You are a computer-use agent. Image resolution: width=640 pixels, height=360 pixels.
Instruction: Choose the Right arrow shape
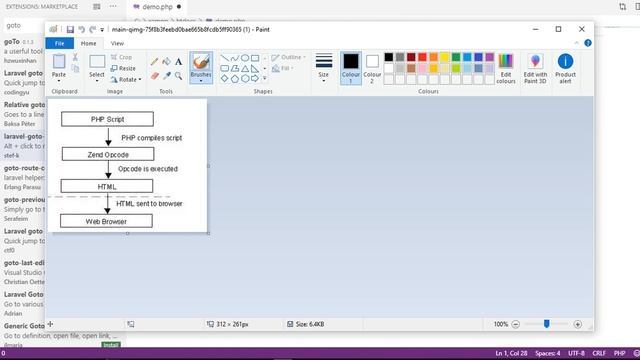pyautogui.click(x=255, y=79)
